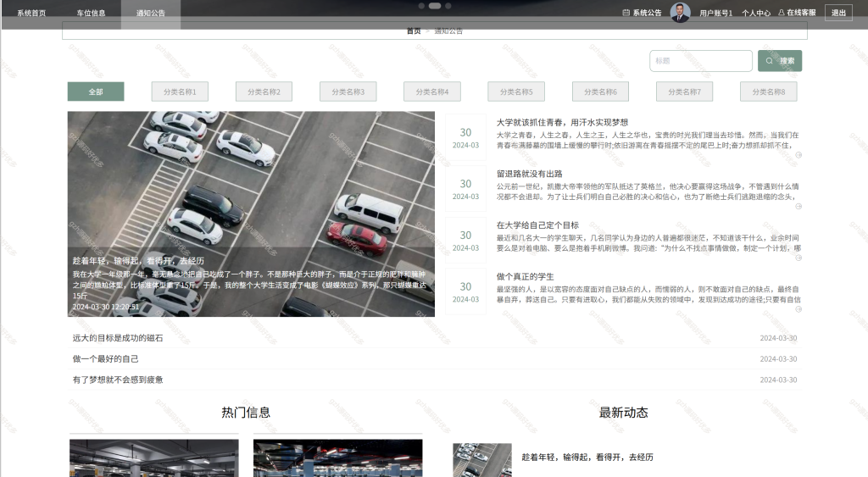The width and height of the screenshot is (868, 477).
Task: Click arrow icon beside first news article
Action: tap(798, 155)
